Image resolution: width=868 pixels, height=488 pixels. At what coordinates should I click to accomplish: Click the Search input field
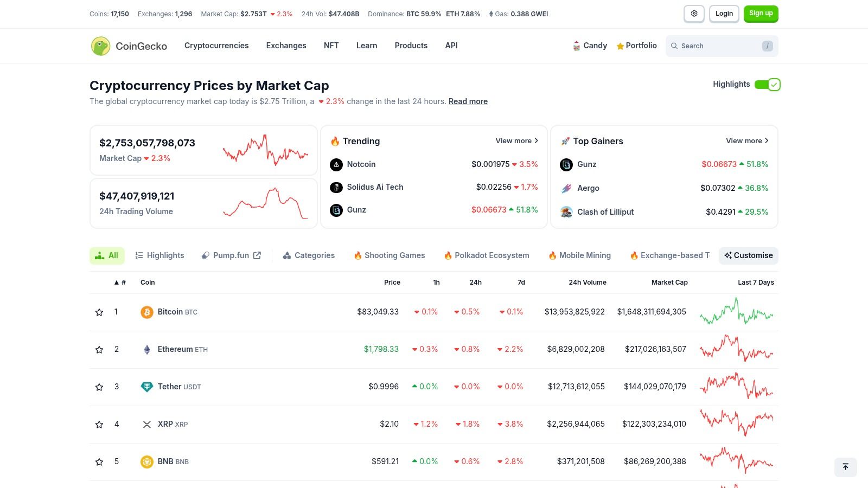click(716, 46)
